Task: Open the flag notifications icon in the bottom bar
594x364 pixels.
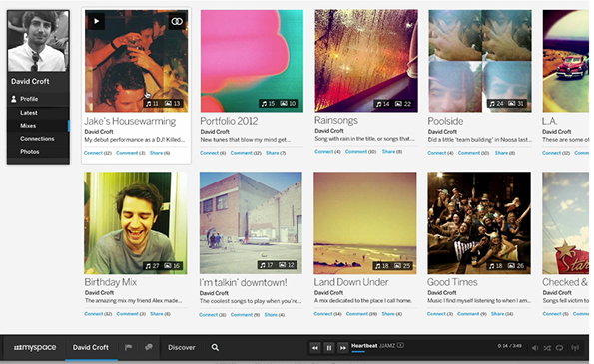Action: coord(128,347)
